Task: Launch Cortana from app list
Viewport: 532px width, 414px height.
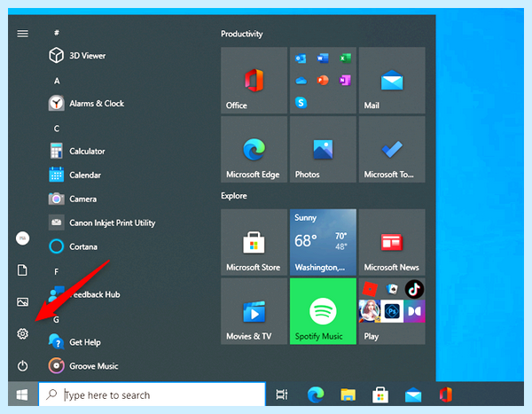Action: (73, 246)
